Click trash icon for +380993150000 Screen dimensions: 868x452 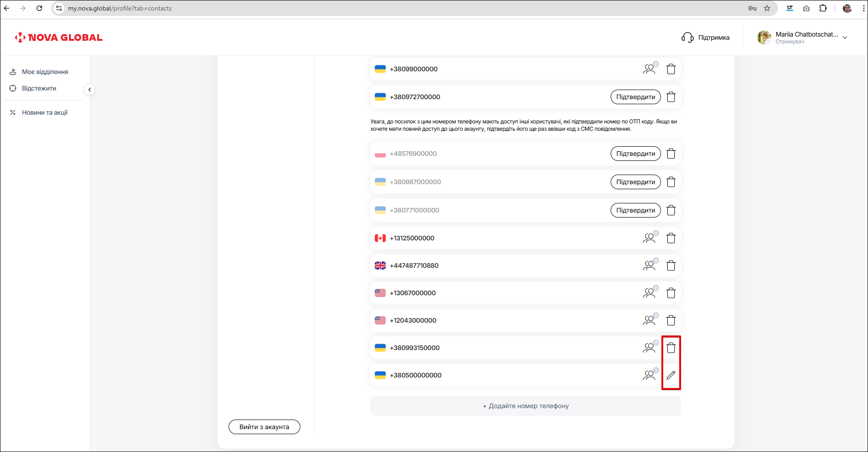tap(671, 348)
